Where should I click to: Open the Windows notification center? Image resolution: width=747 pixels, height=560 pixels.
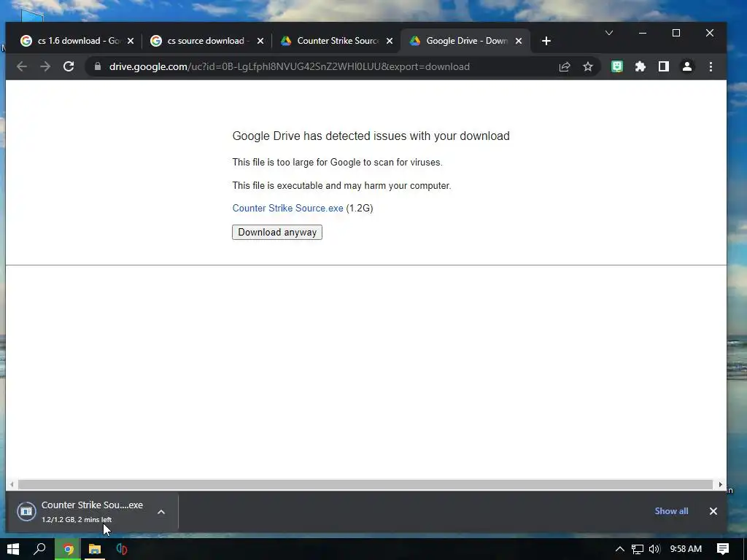point(723,549)
